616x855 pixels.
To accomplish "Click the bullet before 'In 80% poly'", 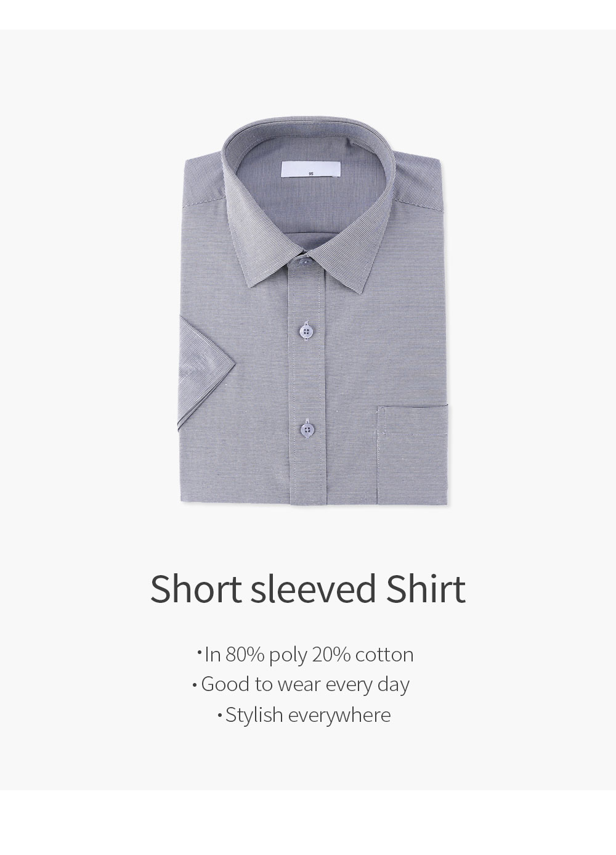I will point(199,651).
